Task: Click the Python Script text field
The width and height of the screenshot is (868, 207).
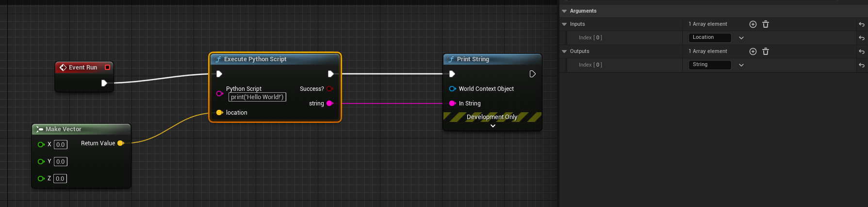Action: click(257, 97)
